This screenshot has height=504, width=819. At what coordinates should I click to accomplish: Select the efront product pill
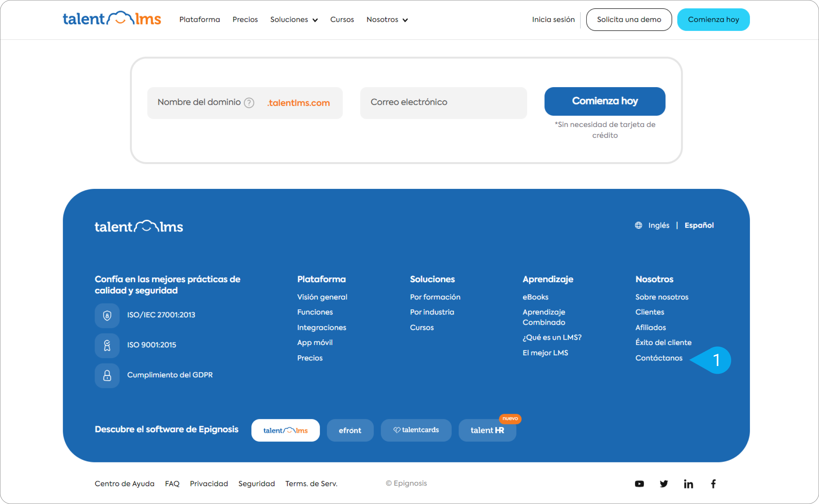(x=350, y=430)
